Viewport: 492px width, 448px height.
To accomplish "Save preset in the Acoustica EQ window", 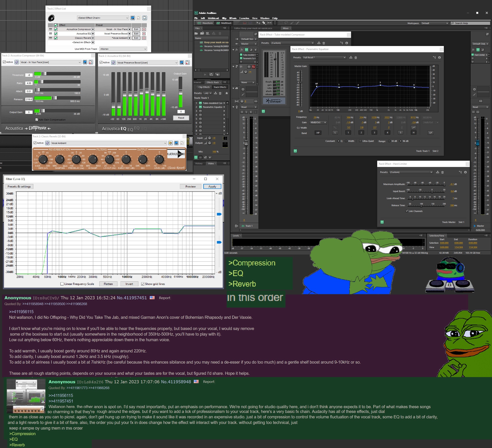I will [182, 63].
